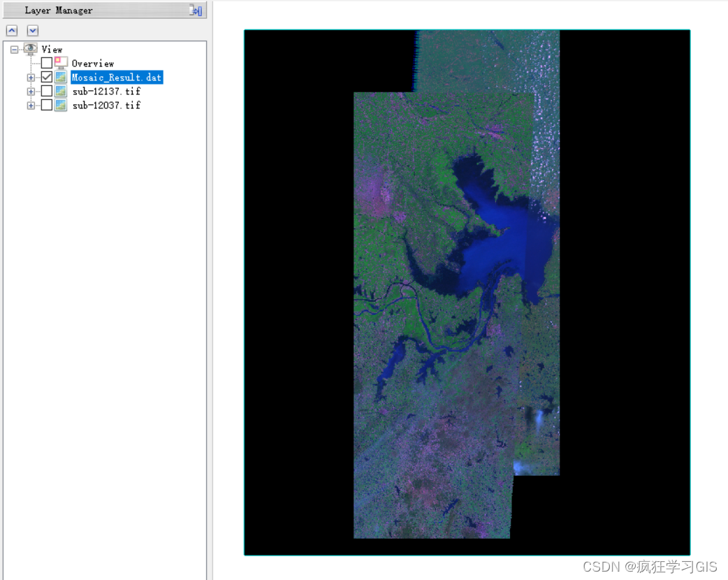Image resolution: width=728 pixels, height=580 pixels.
Task: Select the sub-12037.tif layer name
Action: (x=106, y=106)
